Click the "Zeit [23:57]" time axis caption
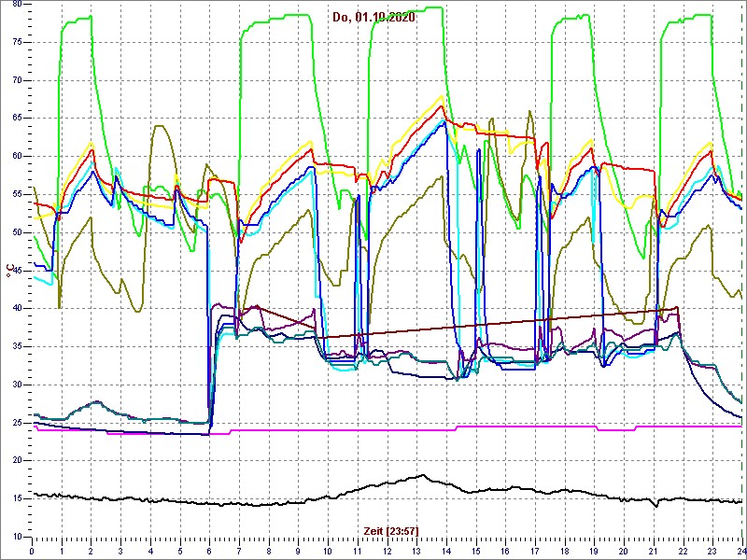The image size is (747, 560). point(391,531)
